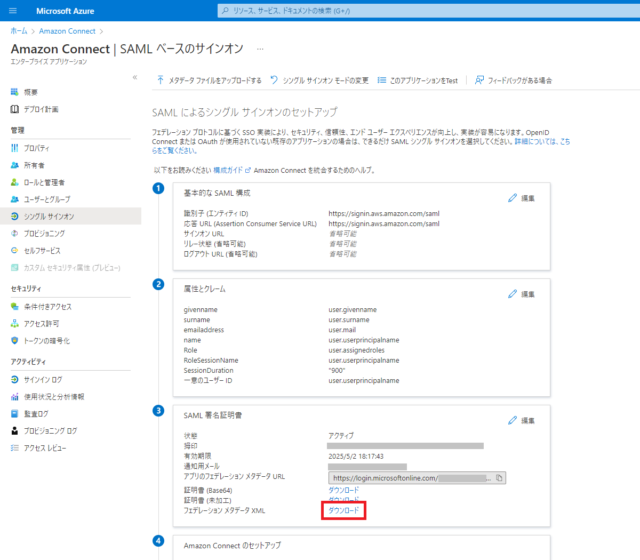Click the デプロイ計画 book icon
The image size is (640, 560).
click(x=15, y=109)
